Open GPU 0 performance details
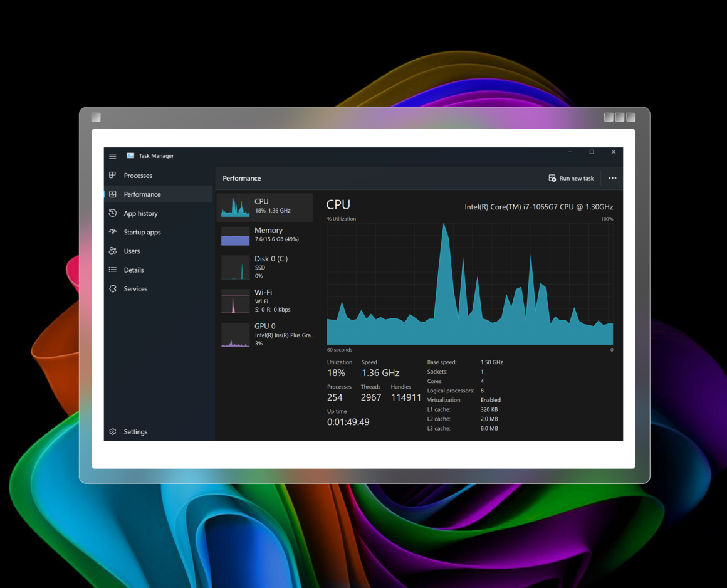Viewport: 727px width, 588px height. click(263, 334)
